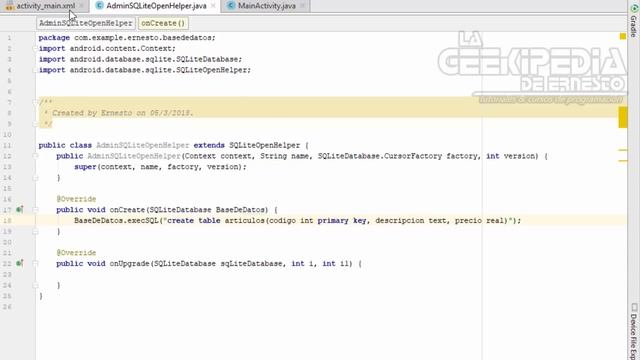Switch to the activity_main.xml tab
This screenshot has width=640, height=360.
[x=45, y=6]
